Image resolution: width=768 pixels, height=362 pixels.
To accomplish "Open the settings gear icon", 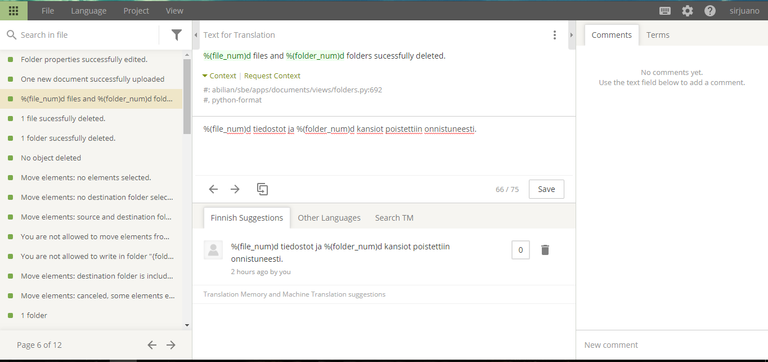I will point(687,11).
